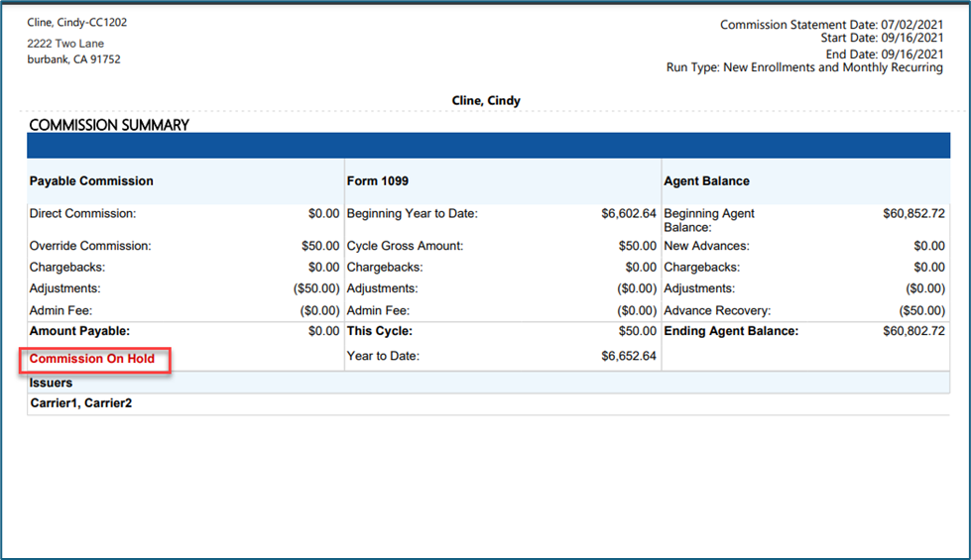Click the blue summary header bar
This screenshot has height=560, width=971.
point(482,146)
